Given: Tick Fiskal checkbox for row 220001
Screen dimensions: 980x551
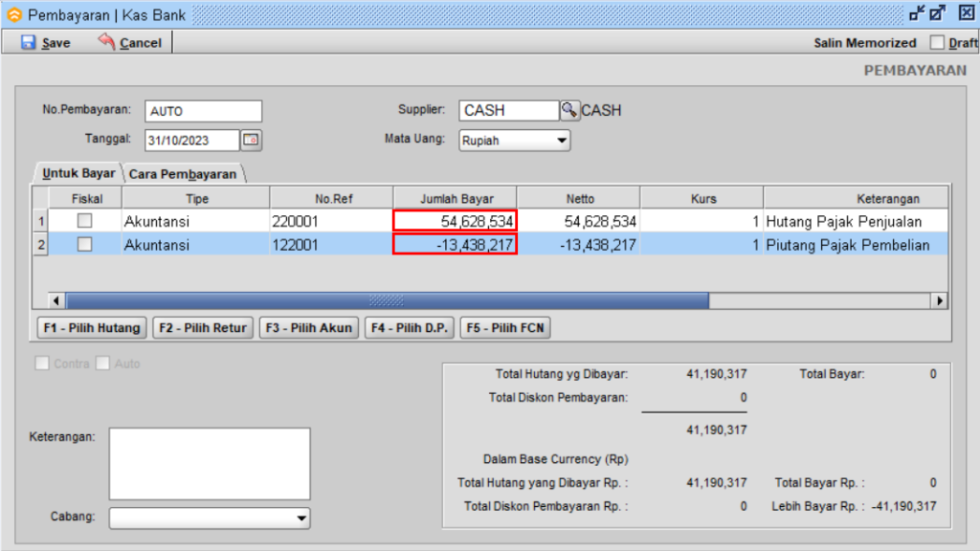Looking at the screenshot, I should (85, 221).
